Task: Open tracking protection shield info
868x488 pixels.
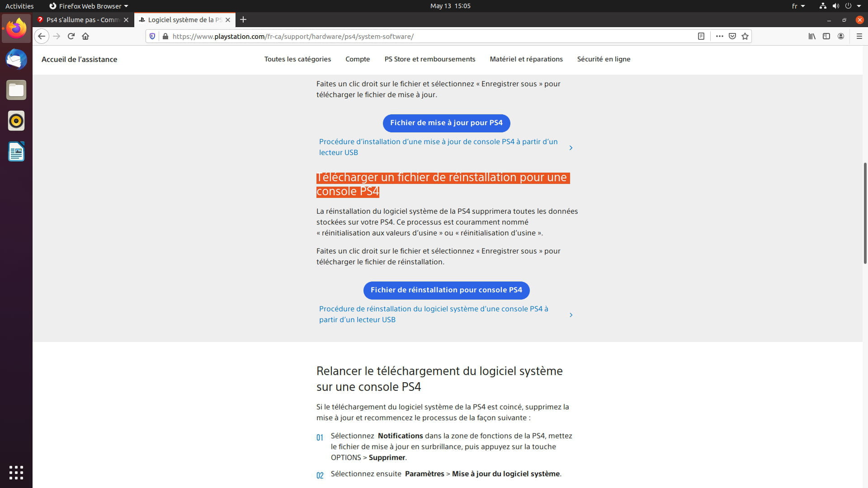Action: 152,36
